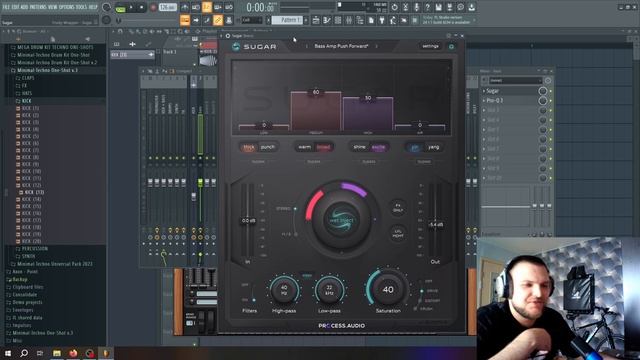Viewport: 640px width, 360px height.
Task: Select the yang mode in air band
Action: [x=433, y=147]
